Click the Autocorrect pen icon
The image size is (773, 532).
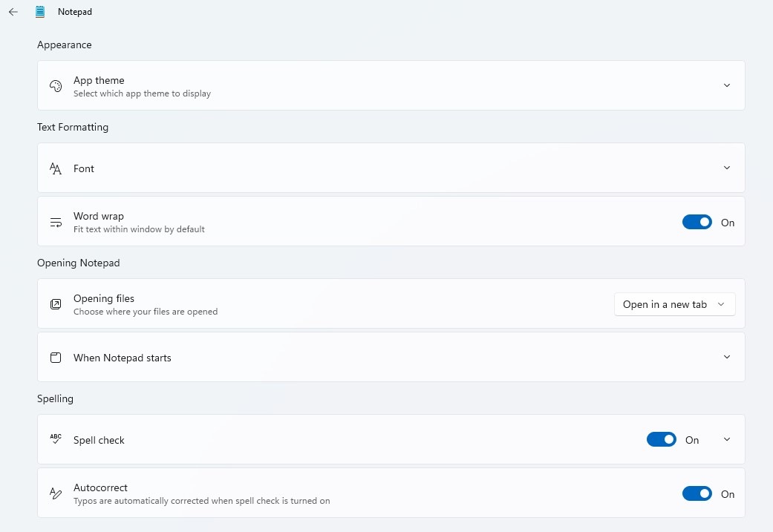(x=55, y=493)
